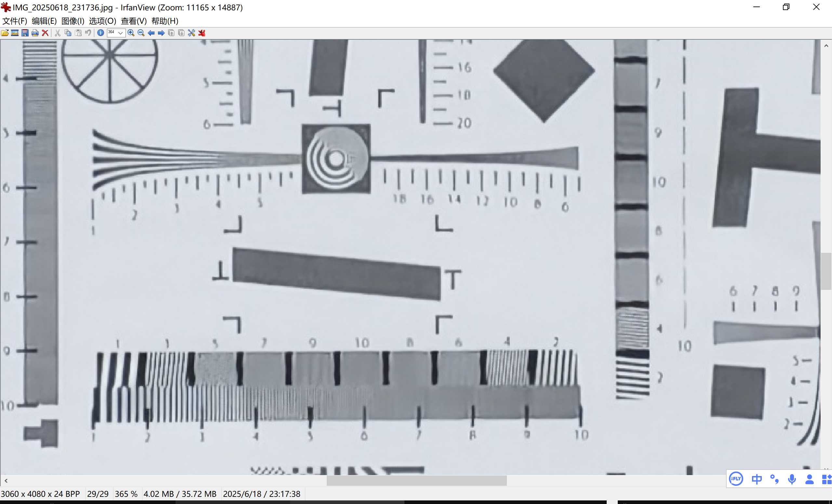Click the iFLY microphone voice input icon
Screen dimensions: 832x504
tap(791, 479)
